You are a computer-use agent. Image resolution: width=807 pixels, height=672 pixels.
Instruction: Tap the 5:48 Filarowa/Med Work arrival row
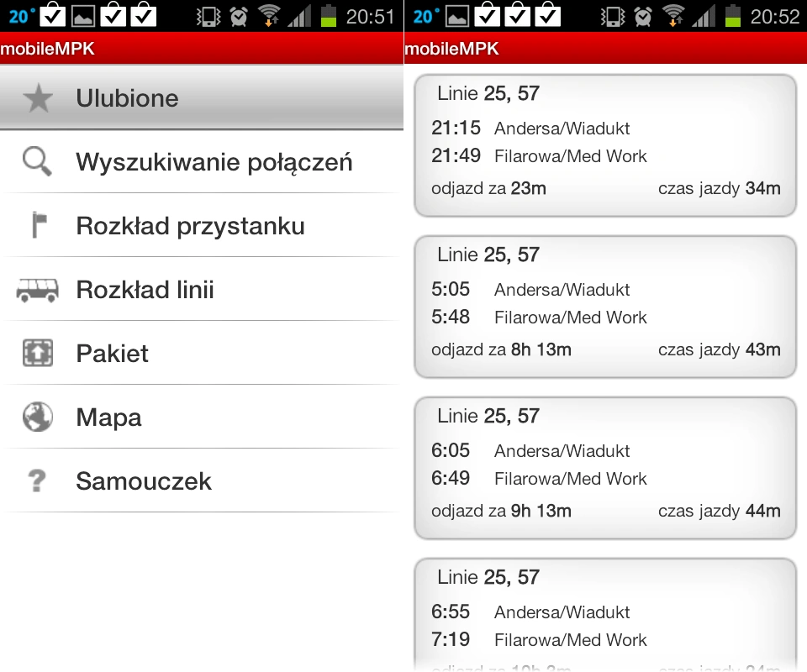(x=539, y=318)
